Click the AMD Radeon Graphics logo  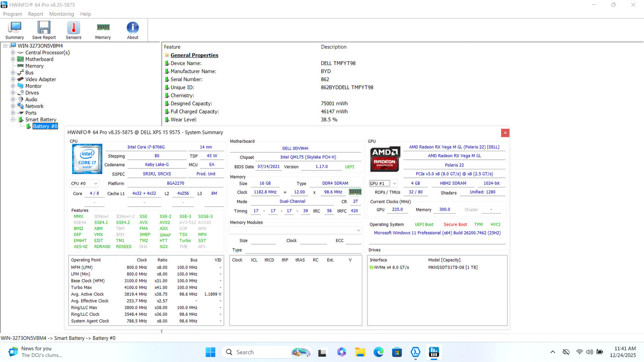click(x=385, y=159)
